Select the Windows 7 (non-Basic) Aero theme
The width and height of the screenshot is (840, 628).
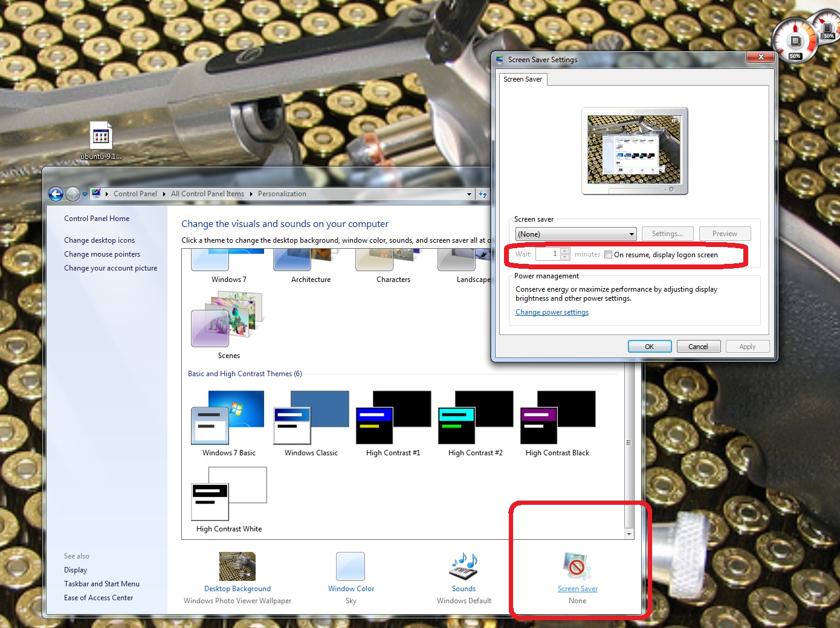pyautogui.click(x=228, y=266)
